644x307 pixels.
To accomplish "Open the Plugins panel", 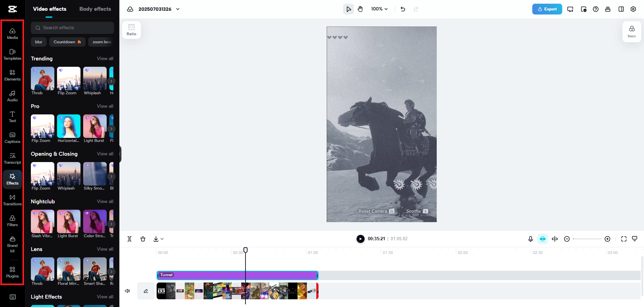I will tap(12, 272).
